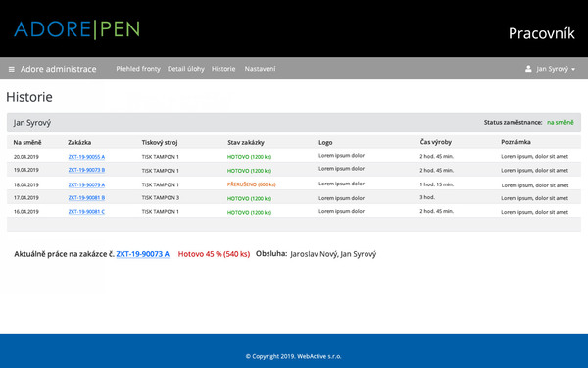Viewport: 588px width, 368px height.
Task: Open the Nastavení menu item
Action: point(261,69)
